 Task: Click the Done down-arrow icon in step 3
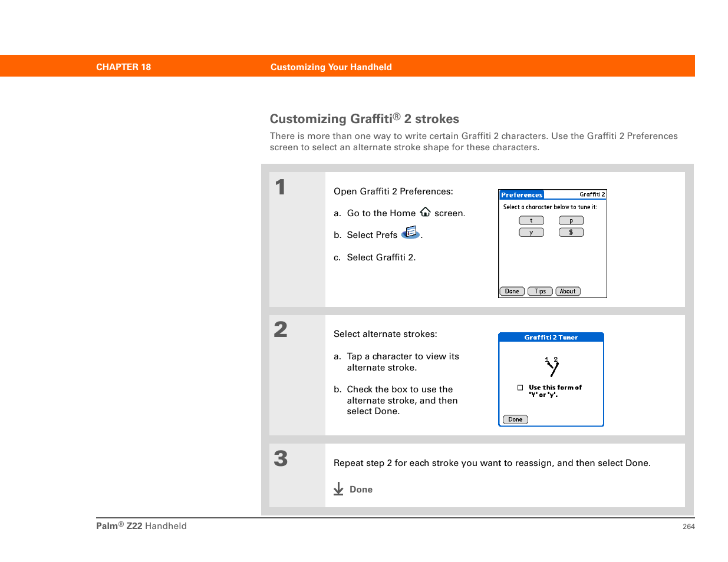point(338,489)
